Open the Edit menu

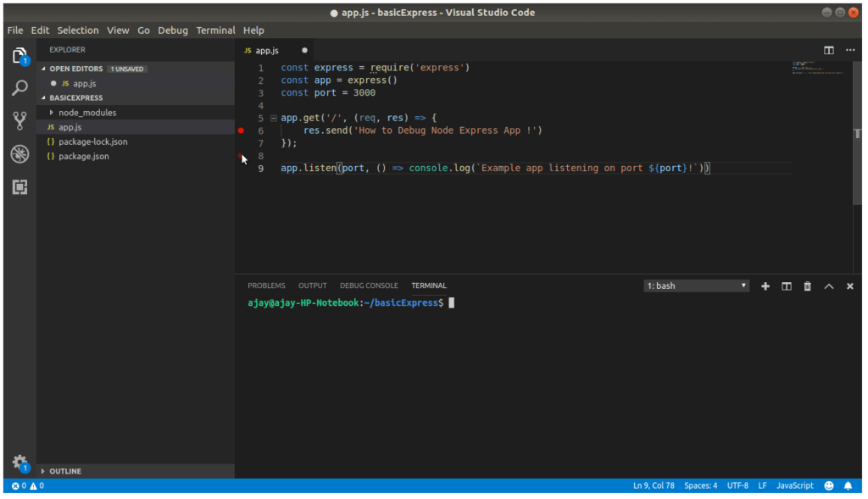click(x=40, y=30)
